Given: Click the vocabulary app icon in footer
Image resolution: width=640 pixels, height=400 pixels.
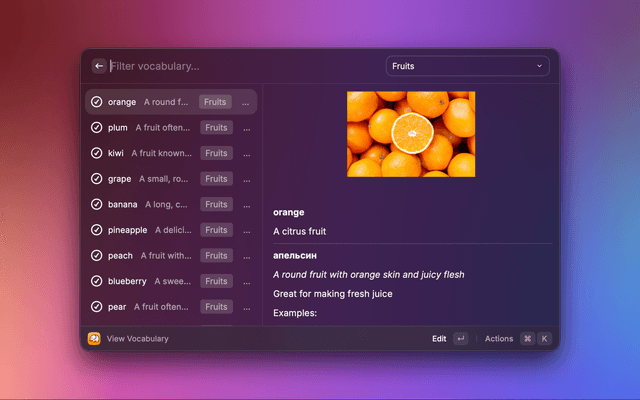Looking at the screenshot, I should [x=94, y=339].
